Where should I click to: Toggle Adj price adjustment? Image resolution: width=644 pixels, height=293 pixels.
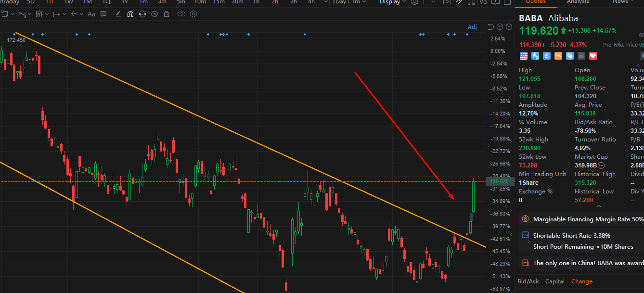pyautogui.click(x=472, y=27)
